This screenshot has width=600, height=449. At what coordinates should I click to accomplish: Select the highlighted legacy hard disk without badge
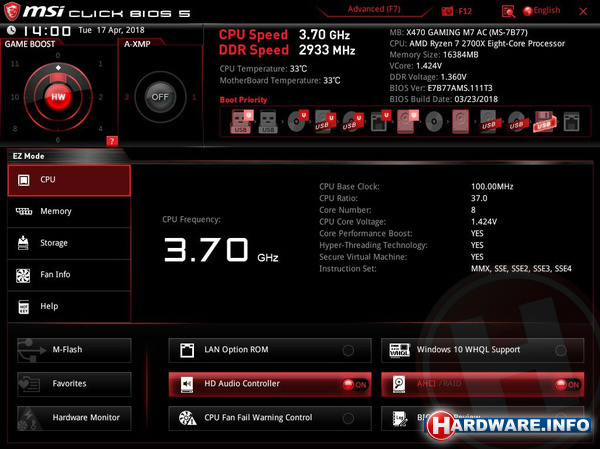[460, 122]
